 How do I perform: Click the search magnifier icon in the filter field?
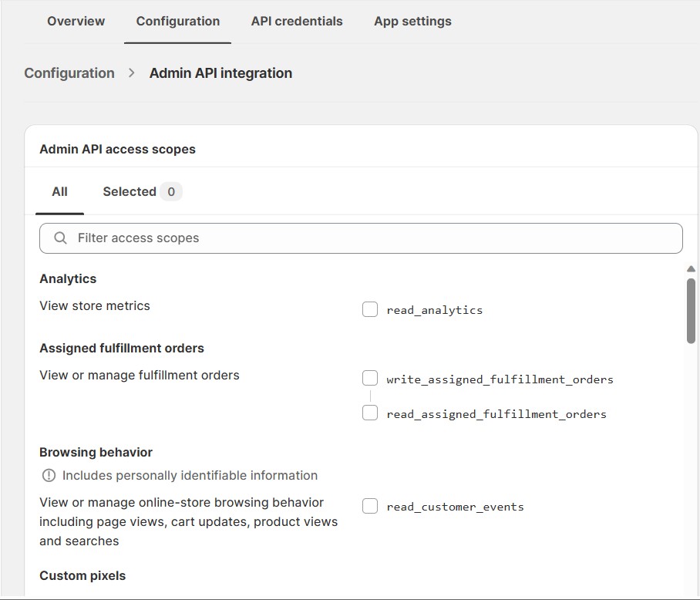tap(60, 238)
